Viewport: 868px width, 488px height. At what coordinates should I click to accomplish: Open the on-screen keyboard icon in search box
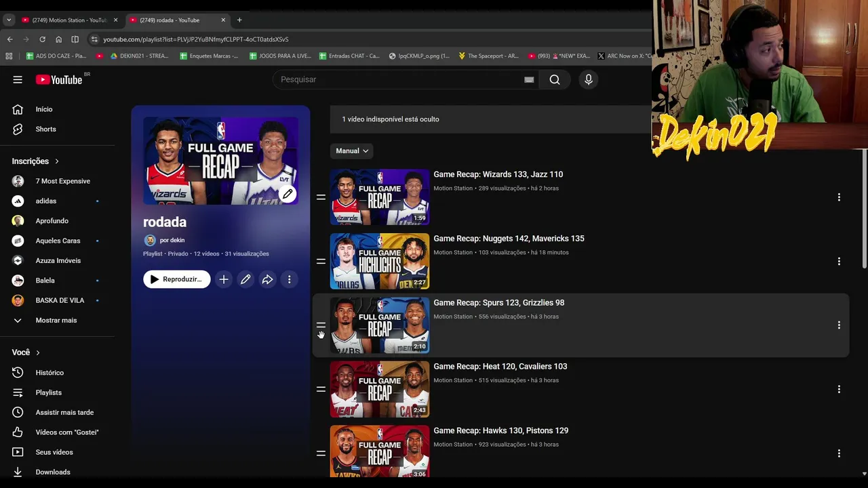point(529,79)
